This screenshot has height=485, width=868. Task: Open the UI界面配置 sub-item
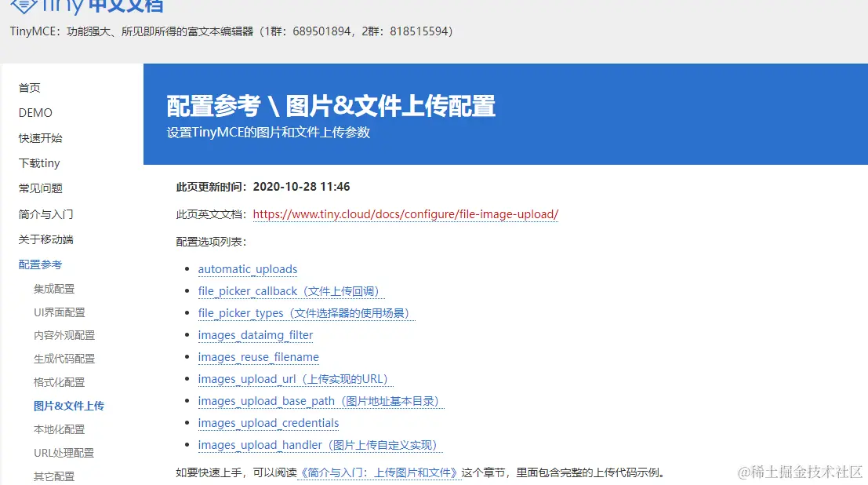pyautogui.click(x=60, y=312)
